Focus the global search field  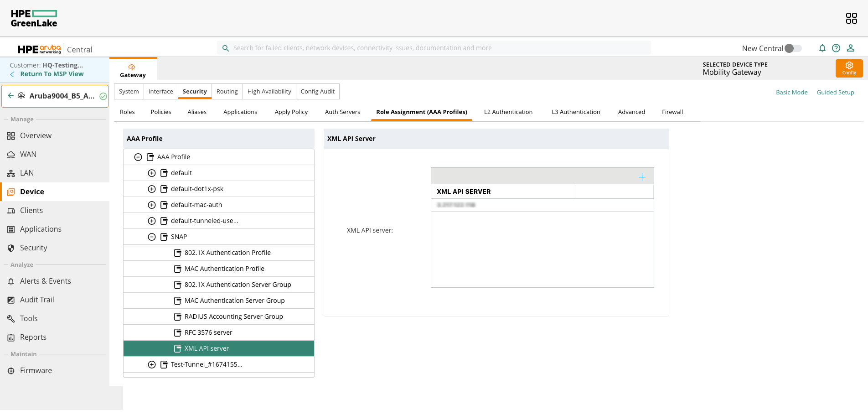433,48
